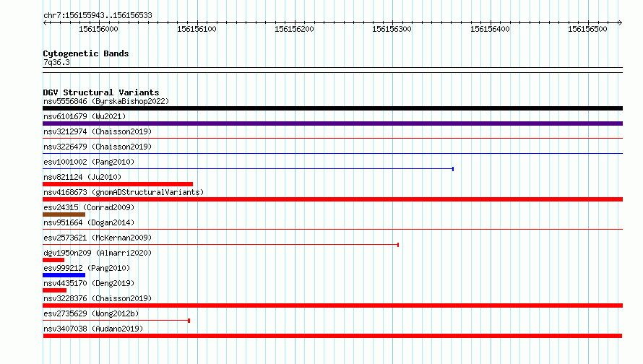Click ruler position 156156100

point(197,29)
